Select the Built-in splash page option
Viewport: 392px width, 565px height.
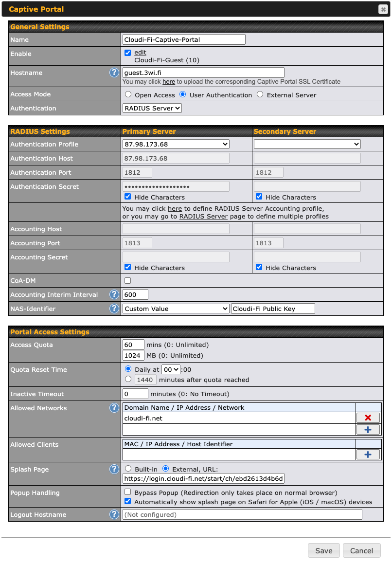pyautogui.click(x=128, y=469)
